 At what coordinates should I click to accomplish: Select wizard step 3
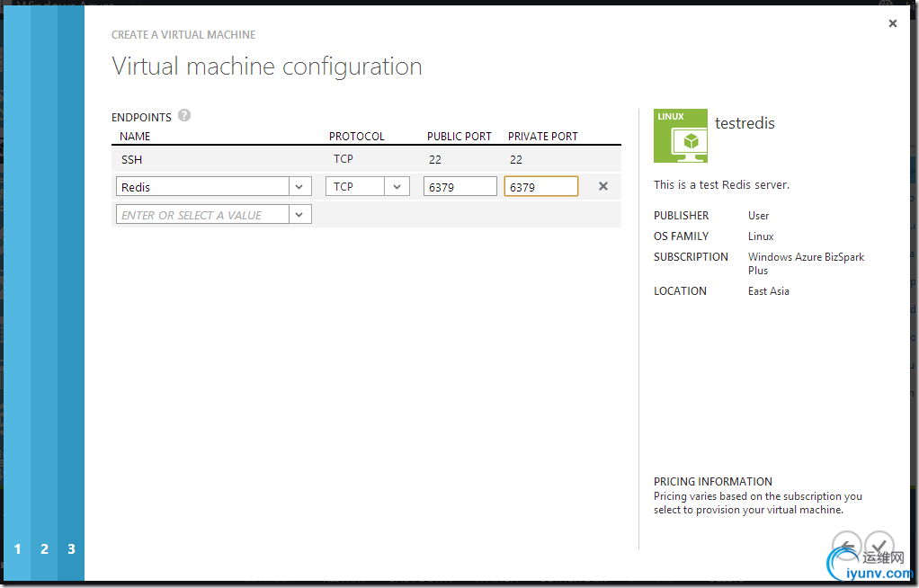tap(72, 549)
